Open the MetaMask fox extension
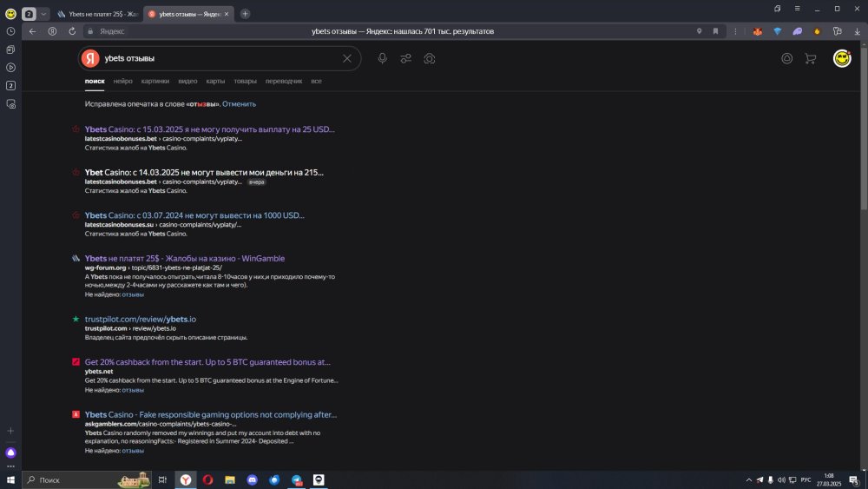Image resolution: width=868 pixels, height=489 pixels. 758,31
